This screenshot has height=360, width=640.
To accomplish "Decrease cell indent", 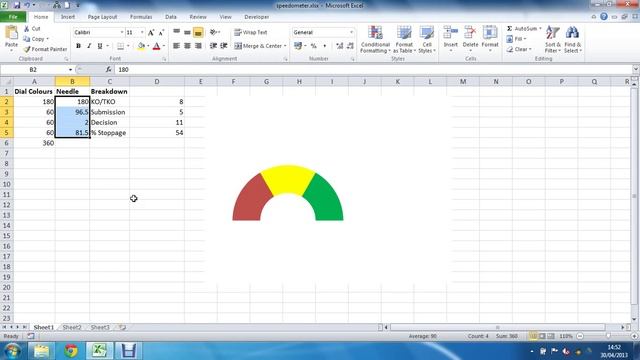I will pyautogui.click(x=213, y=46).
